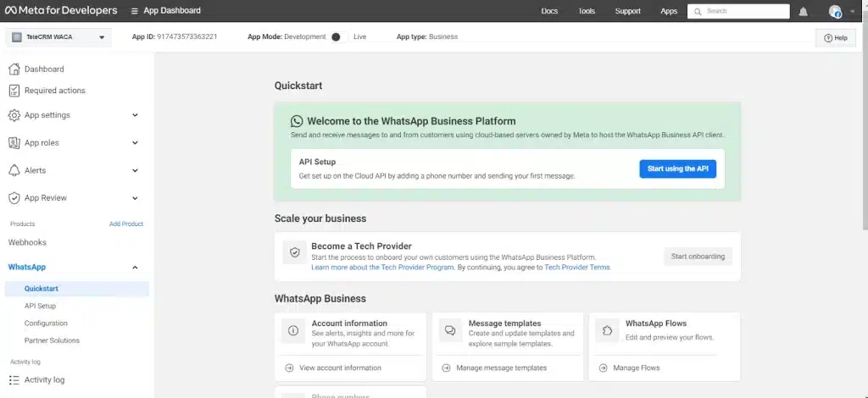Open the Docs menu in top bar
Screen dimensions: 868x398
click(549, 11)
